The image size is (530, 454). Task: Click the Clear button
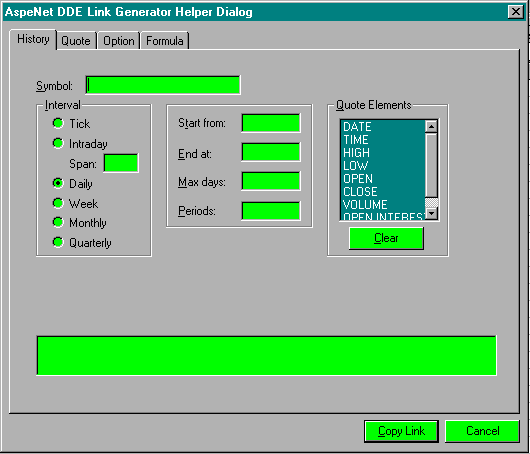386,238
